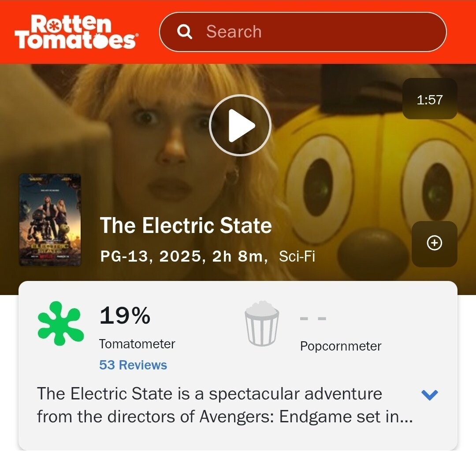This screenshot has width=476, height=469.
Task: Click the empty popcorn bucket icon
Action: point(262,323)
